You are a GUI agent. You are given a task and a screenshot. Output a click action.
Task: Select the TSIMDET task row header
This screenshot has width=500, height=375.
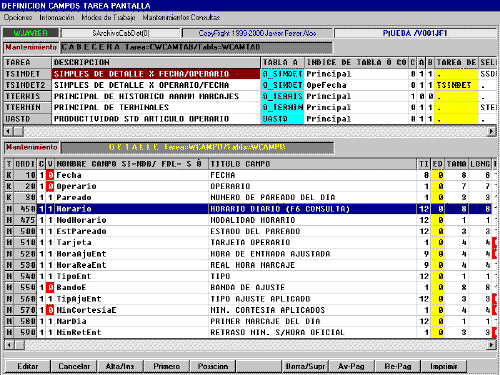[x=27, y=74]
